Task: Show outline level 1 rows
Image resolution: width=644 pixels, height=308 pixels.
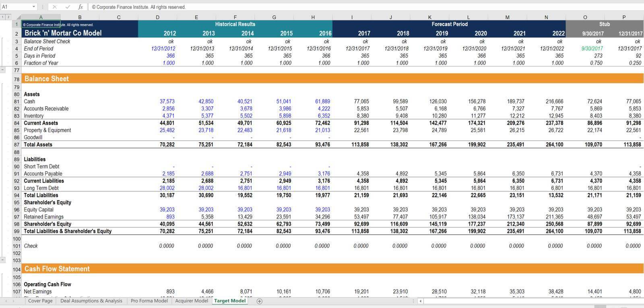Action: tap(3, 17)
